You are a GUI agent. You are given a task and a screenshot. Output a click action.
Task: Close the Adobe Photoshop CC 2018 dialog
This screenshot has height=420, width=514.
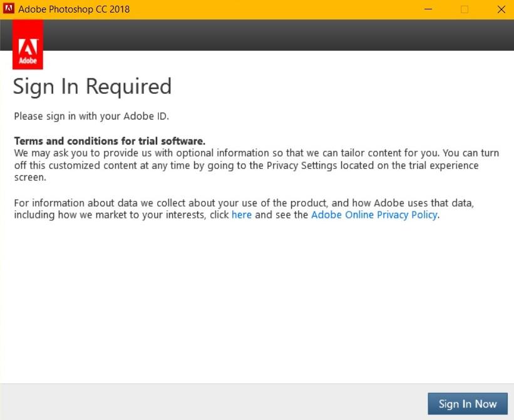tap(501, 9)
